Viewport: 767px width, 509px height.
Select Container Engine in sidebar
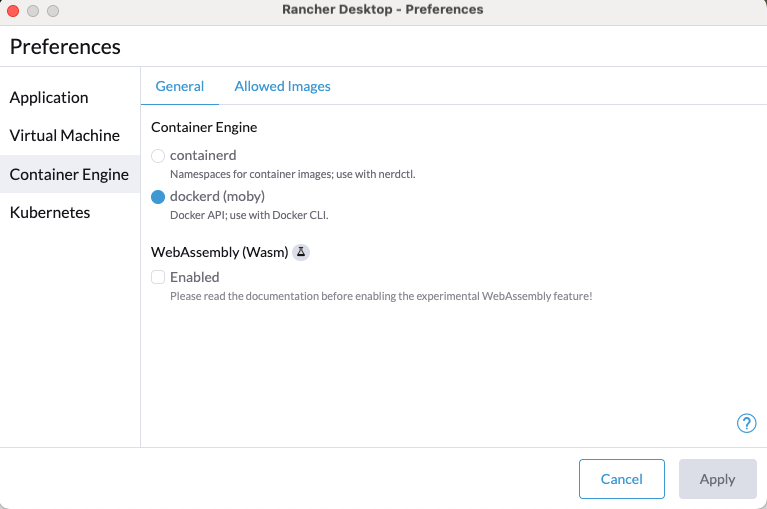[x=69, y=174]
